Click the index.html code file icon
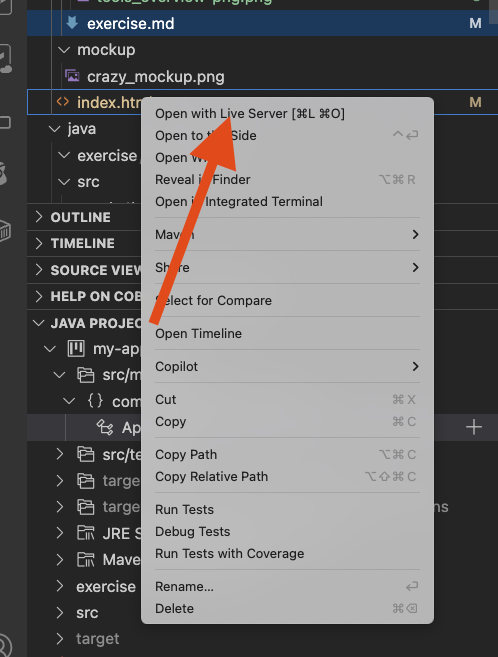This screenshot has width=498, height=657. [x=62, y=102]
